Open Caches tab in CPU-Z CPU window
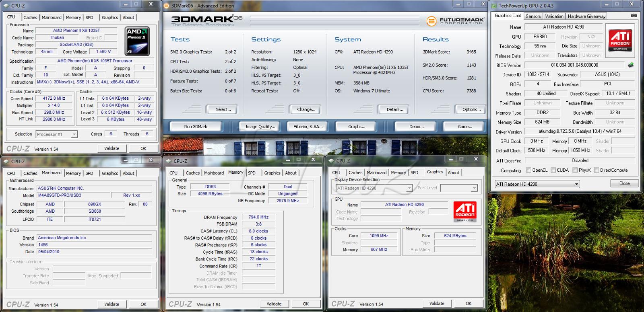Viewport: 644px width, 312px height. click(x=30, y=18)
